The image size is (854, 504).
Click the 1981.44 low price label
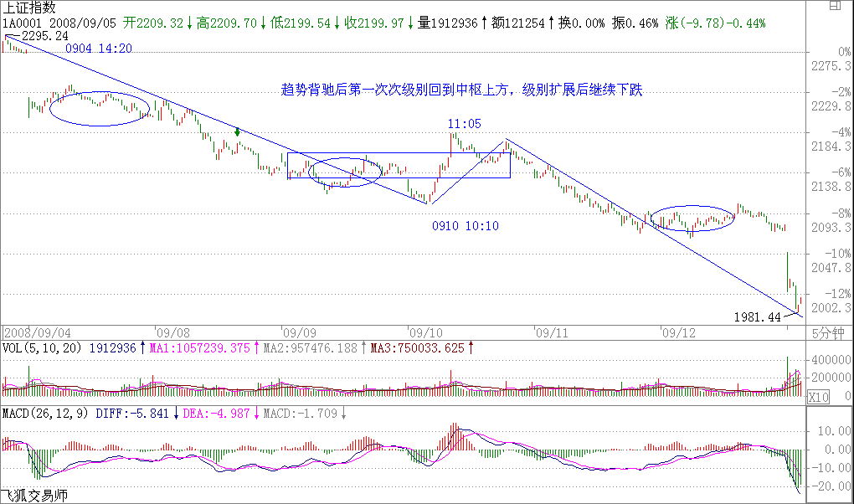coord(756,317)
